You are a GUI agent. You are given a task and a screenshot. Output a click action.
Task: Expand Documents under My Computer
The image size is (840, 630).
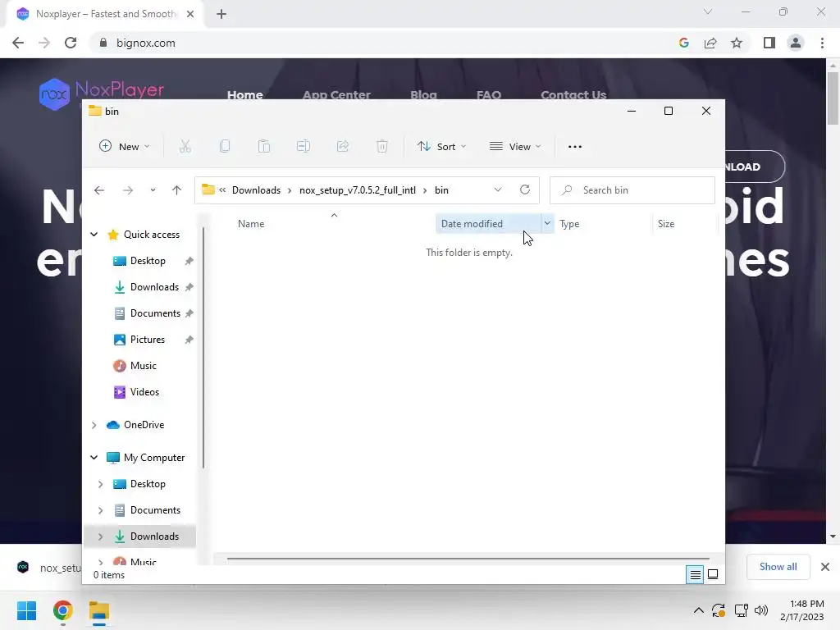[100, 510]
